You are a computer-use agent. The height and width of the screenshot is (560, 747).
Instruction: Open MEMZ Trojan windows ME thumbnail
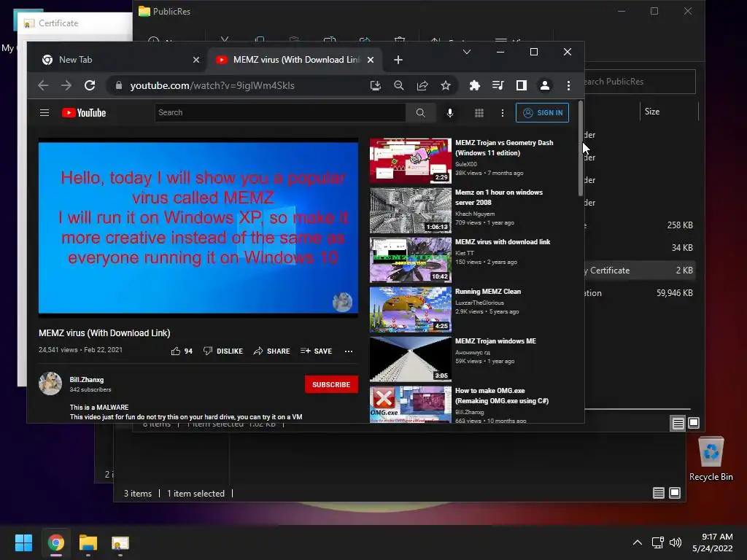(411, 359)
